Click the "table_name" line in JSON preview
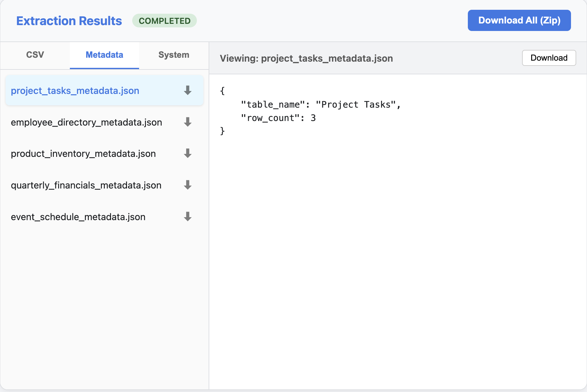 pyautogui.click(x=320, y=105)
